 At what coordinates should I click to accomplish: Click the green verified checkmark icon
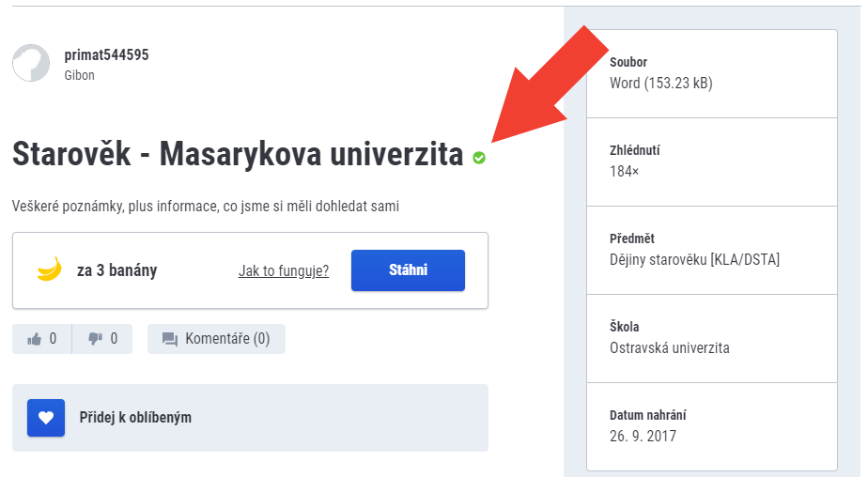[x=479, y=158]
